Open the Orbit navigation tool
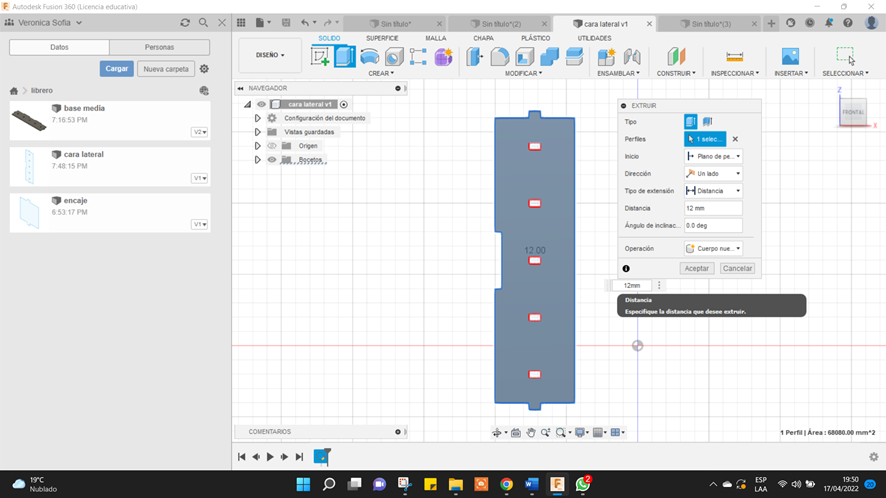The width and height of the screenshot is (886, 498). coord(497,432)
